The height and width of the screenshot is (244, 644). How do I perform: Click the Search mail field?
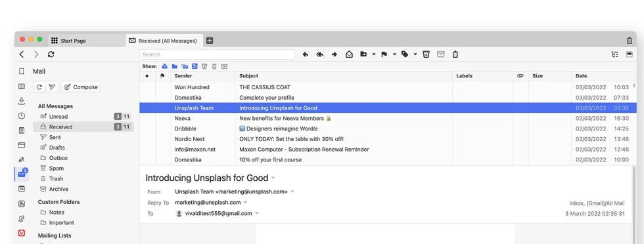[x=218, y=54]
